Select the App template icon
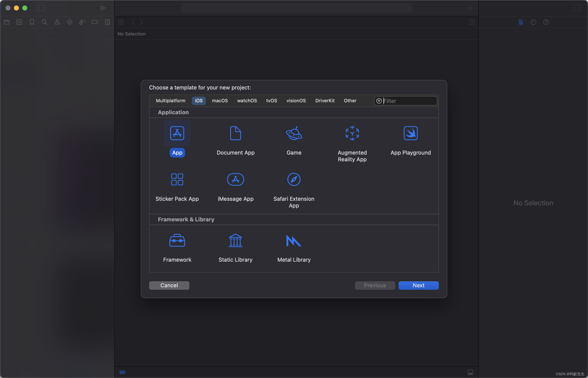The height and width of the screenshot is (378, 588). click(177, 133)
